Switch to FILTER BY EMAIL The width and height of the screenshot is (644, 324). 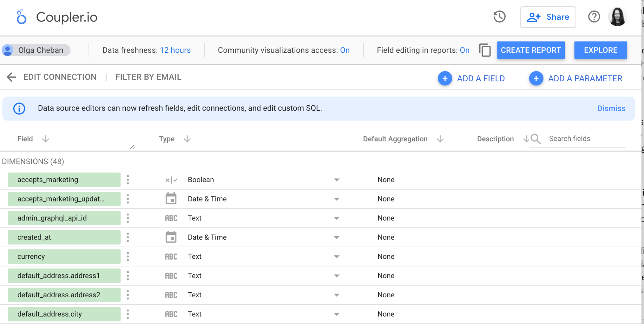click(148, 77)
